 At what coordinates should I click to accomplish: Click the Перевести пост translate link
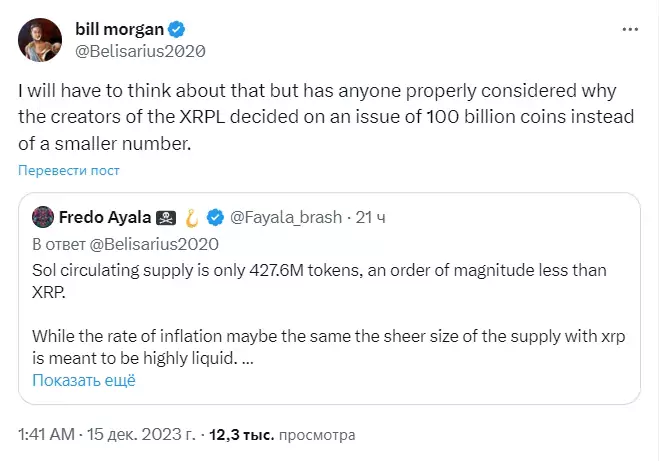click(x=69, y=170)
